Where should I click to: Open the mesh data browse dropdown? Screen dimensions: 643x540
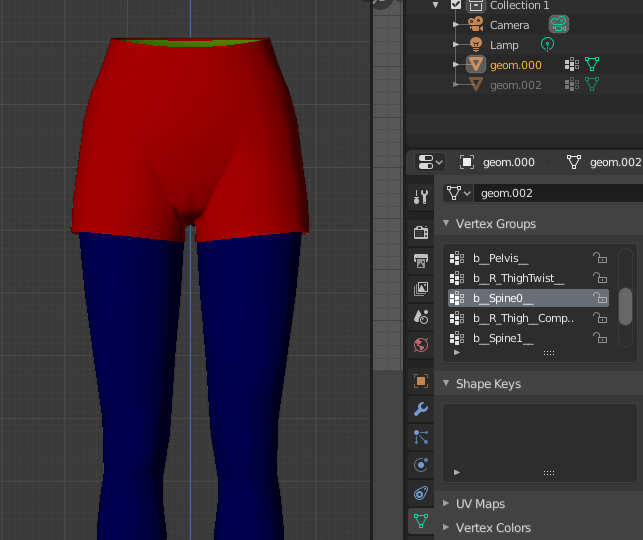[458, 193]
